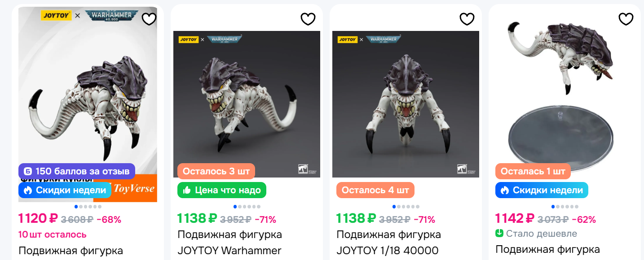
Task: Click the 'Цена что надо' thumbs-up badge
Action: 222,190
